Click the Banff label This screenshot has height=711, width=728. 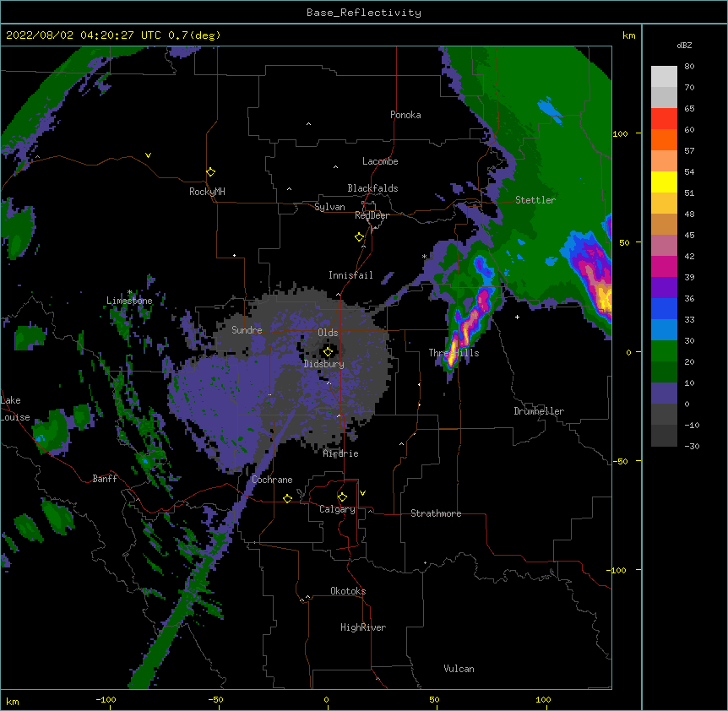[x=105, y=479]
